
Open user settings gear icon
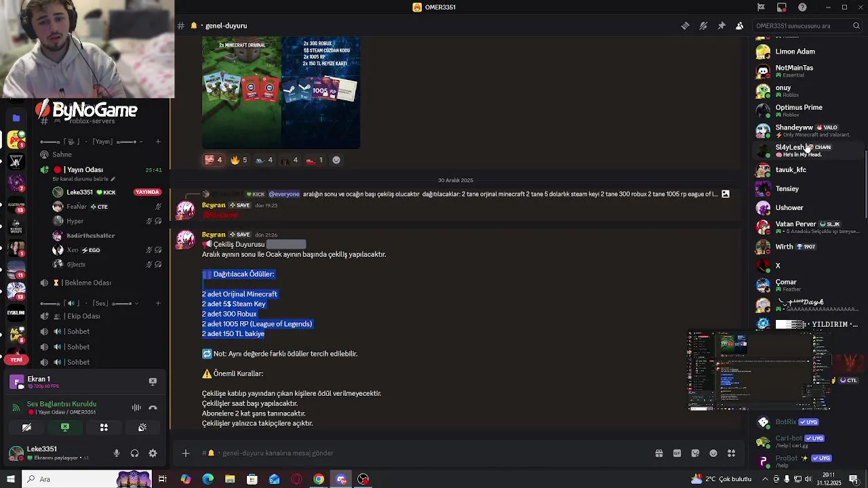[153, 453]
